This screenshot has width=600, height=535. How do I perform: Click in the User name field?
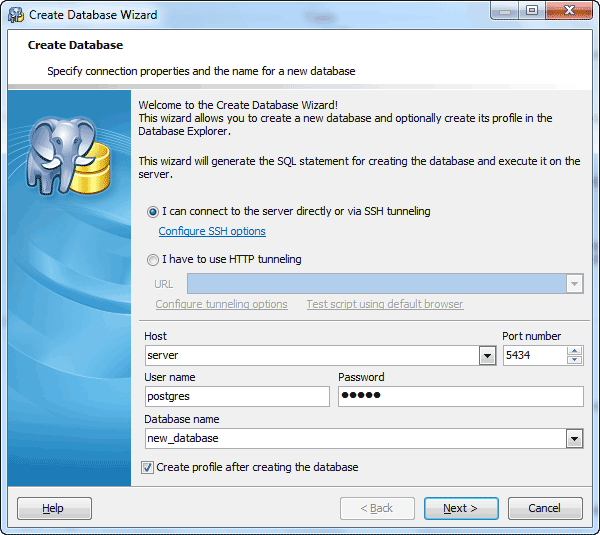point(236,397)
